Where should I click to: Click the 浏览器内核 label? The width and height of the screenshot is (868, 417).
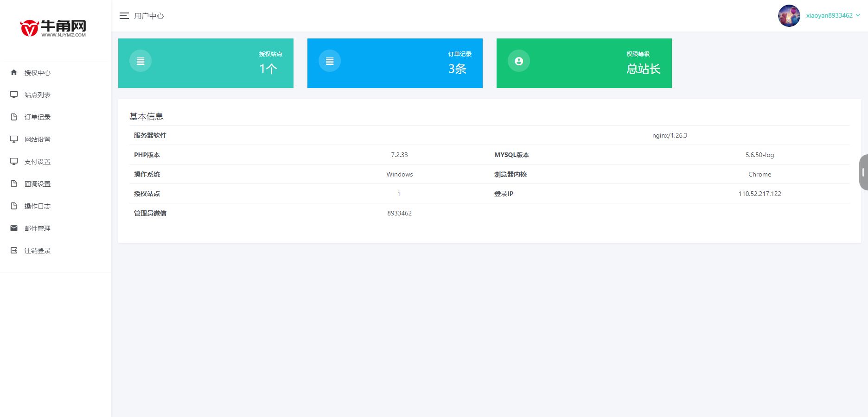(511, 174)
